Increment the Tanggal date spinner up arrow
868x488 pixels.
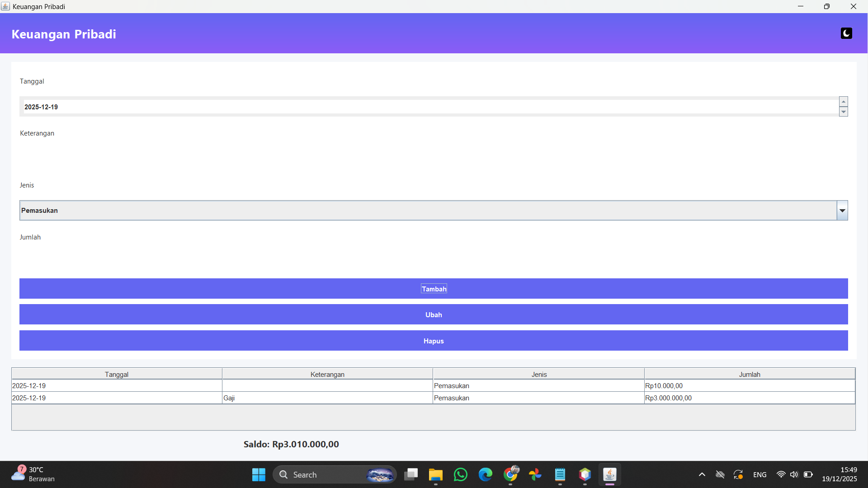pyautogui.click(x=843, y=102)
